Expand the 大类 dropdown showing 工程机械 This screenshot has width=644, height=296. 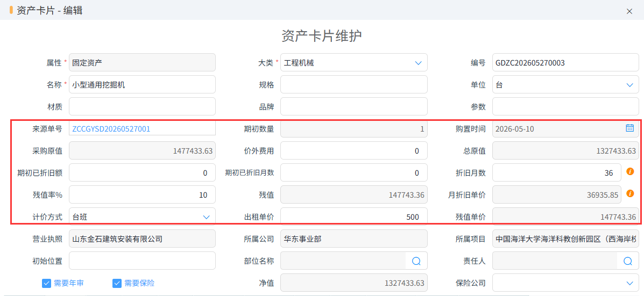[419, 63]
